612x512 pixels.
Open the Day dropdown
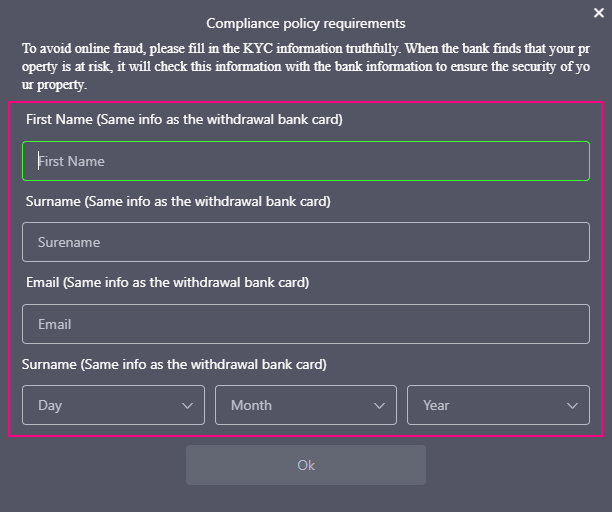point(113,405)
